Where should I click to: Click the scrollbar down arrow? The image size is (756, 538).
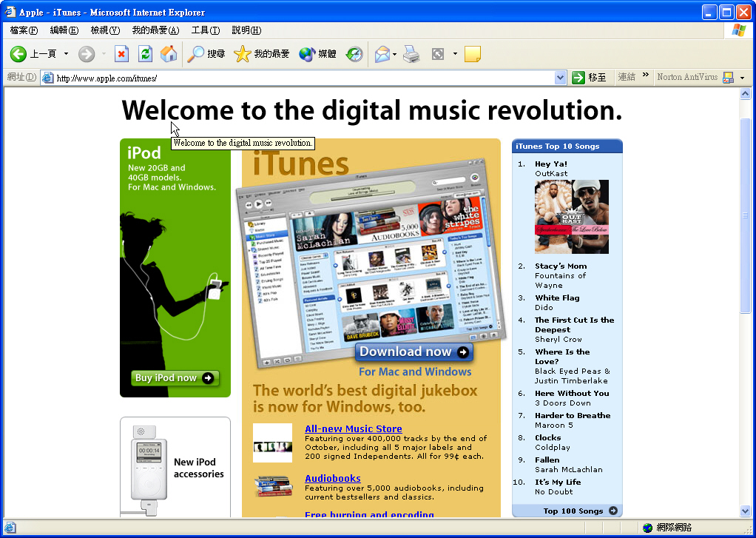(745, 511)
